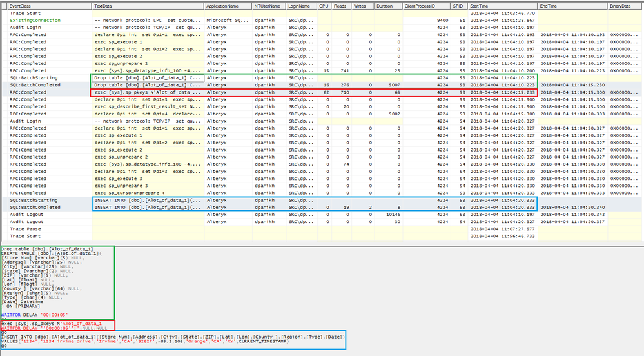Viewport: 644px width, 356px height.
Task: Click the Duration column header
Action: click(388, 6)
